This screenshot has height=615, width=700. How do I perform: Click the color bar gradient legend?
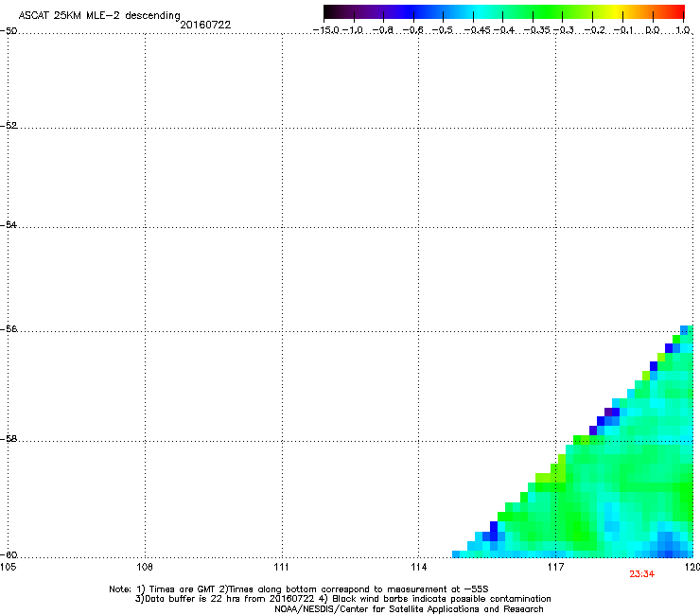(504, 11)
